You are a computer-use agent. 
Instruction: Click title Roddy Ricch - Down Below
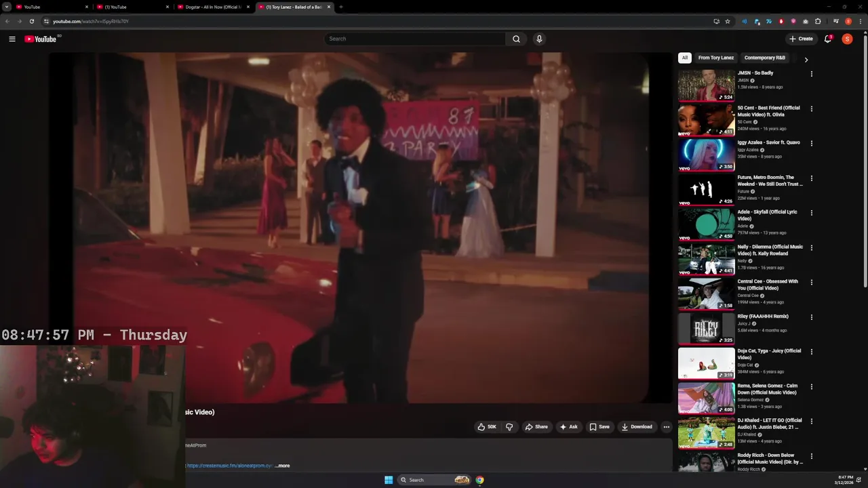[x=770, y=459]
